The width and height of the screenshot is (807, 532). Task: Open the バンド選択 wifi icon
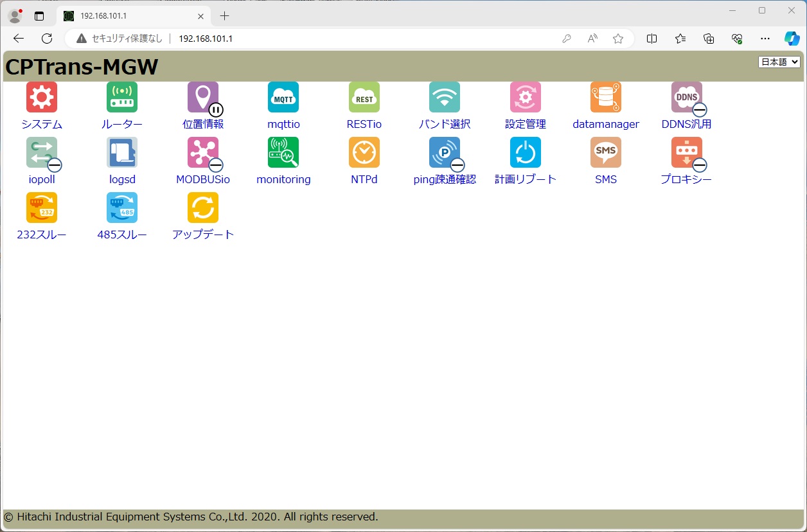[445, 97]
